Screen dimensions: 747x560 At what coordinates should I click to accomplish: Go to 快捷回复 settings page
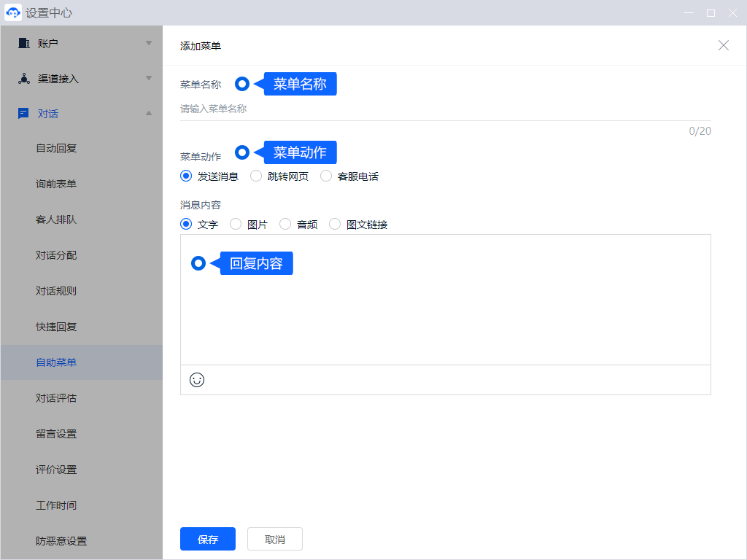point(56,327)
